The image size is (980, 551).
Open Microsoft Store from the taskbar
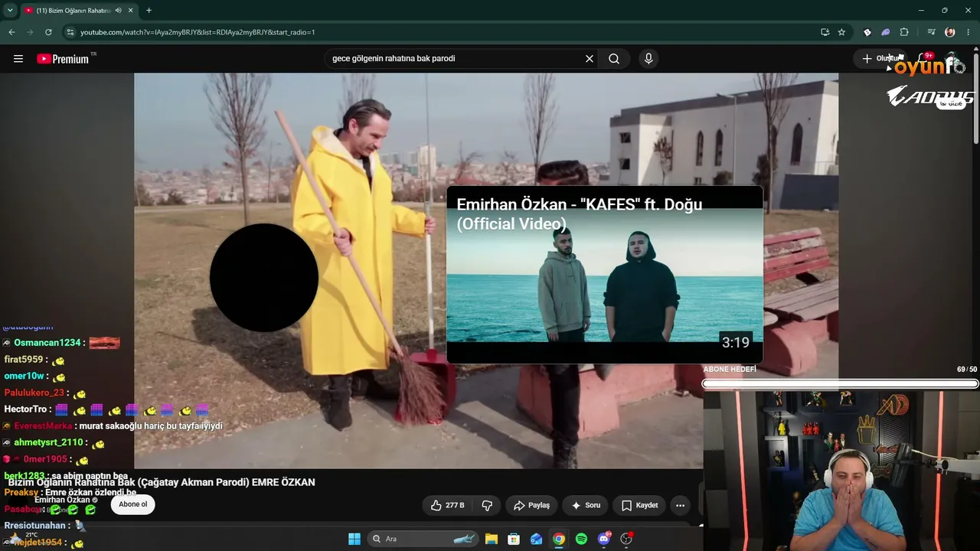point(514,539)
